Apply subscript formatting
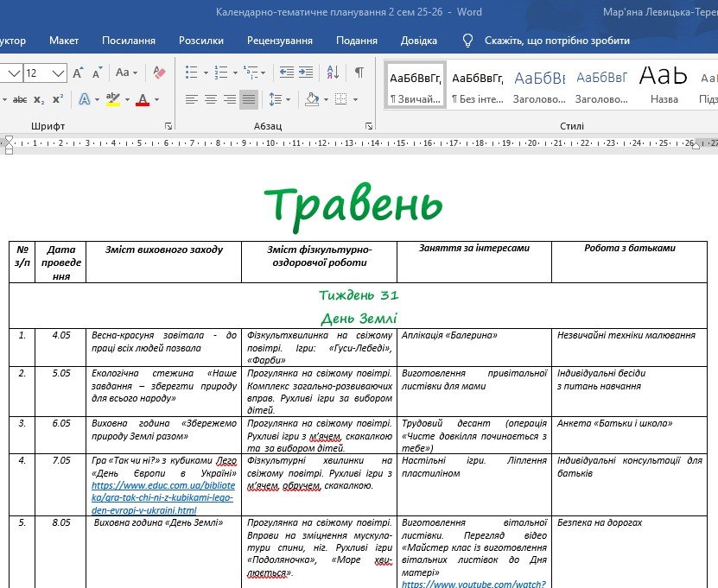This screenshot has height=588, width=718. tap(41, 100)
